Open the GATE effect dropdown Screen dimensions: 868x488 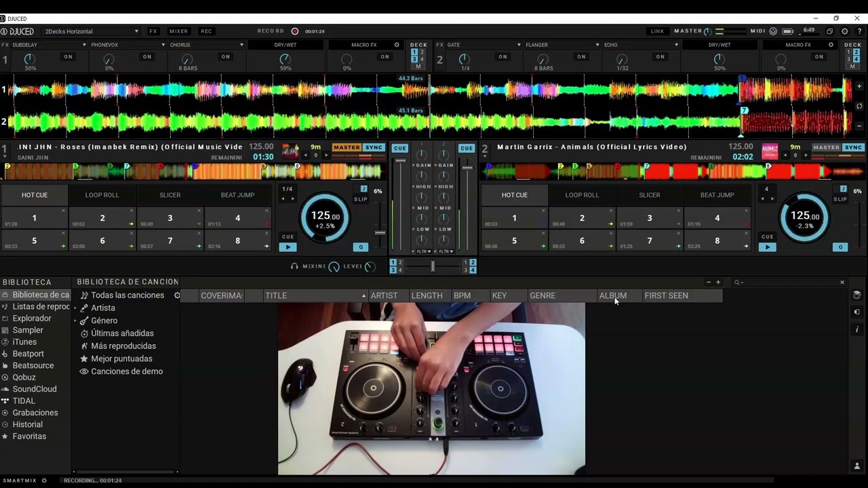click(x=483, y=45)
